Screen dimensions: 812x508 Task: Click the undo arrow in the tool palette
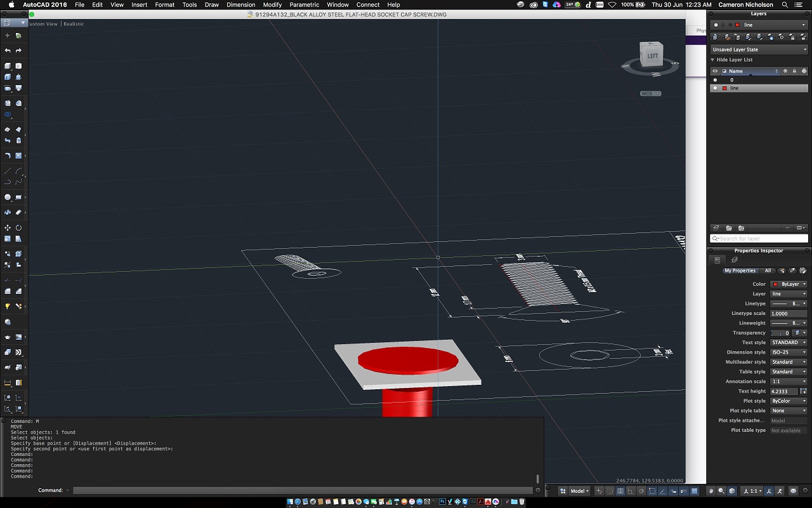click(8, 51)
